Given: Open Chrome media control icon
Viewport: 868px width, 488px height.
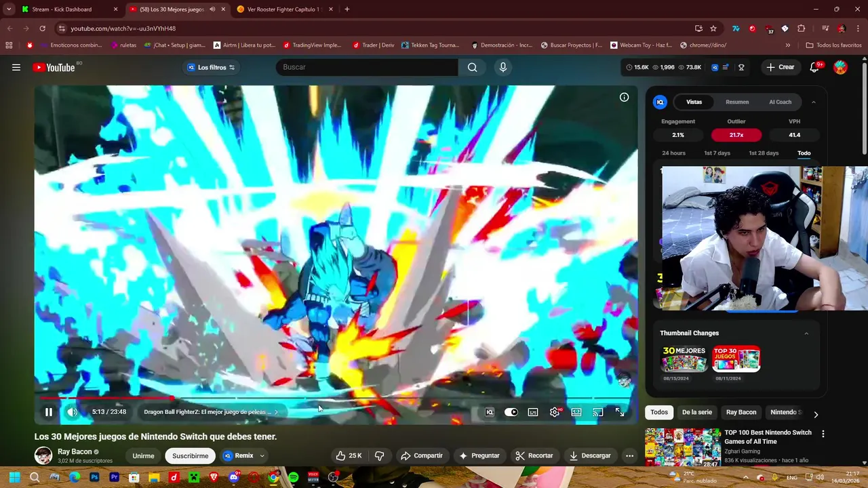Looking at the screenshot, I should pos(825,28).
